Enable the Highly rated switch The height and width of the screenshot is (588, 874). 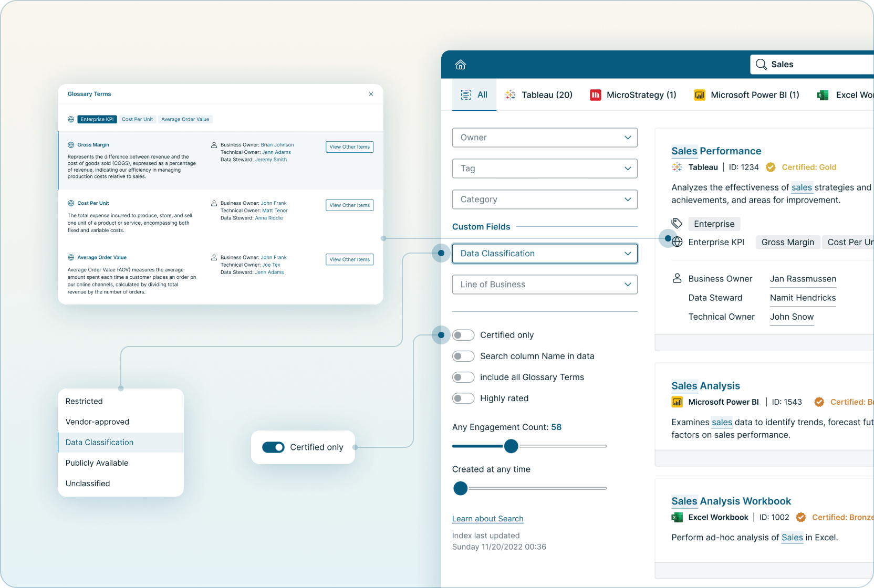[x=463, y=398]
